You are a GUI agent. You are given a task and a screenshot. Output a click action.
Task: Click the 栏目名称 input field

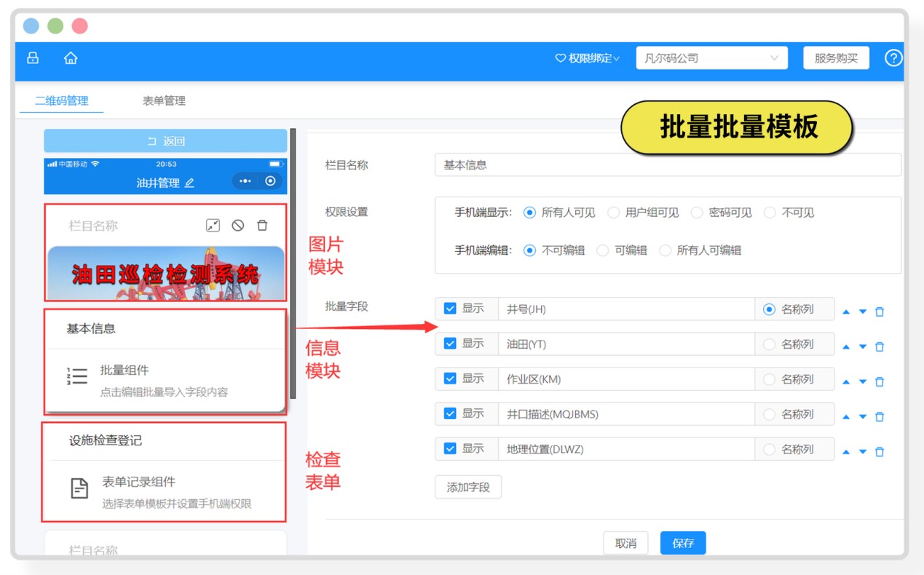(x=667, y=165)
